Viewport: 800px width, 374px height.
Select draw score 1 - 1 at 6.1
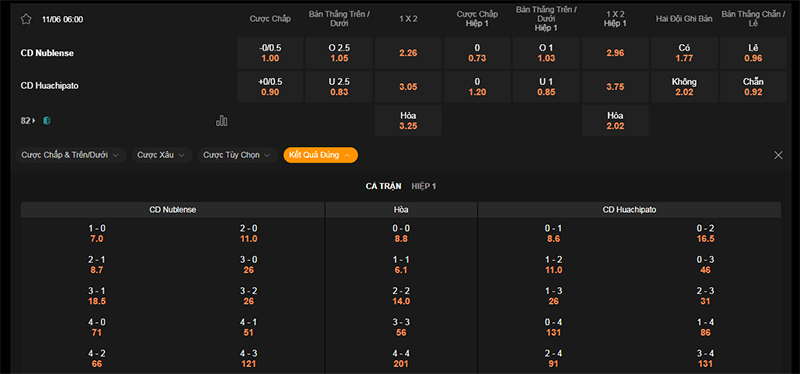click(401, 265)
